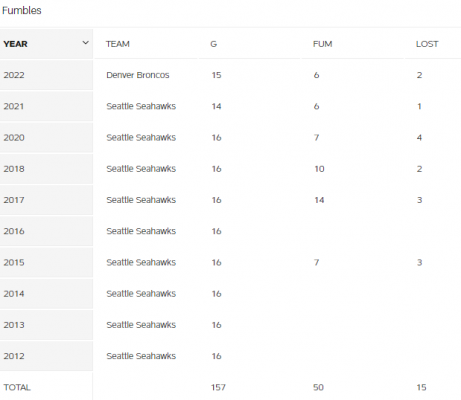
Task: Click the 2017 fumbles value 14
Action: point(319,200)
